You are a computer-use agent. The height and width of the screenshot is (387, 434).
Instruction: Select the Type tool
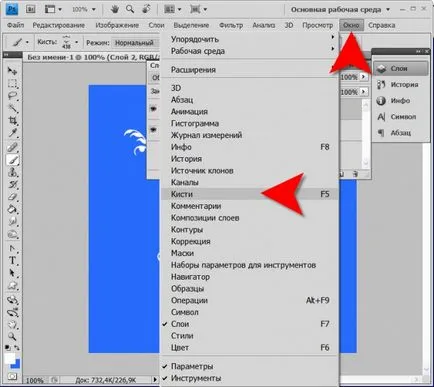click(x=12, y=261)
